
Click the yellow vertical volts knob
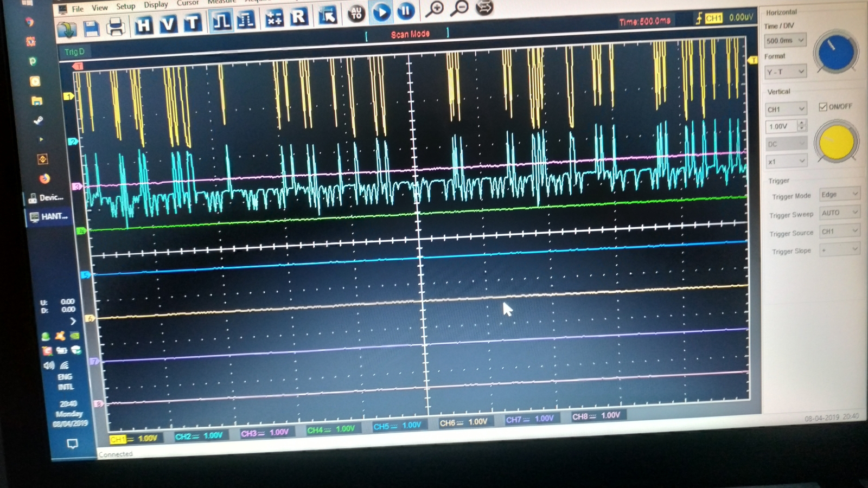pos(836,142)
